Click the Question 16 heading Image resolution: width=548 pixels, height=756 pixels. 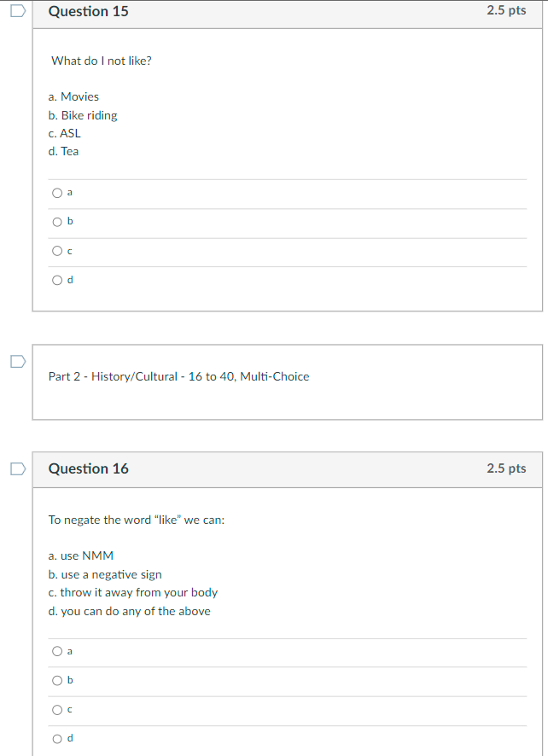point(89,468)
